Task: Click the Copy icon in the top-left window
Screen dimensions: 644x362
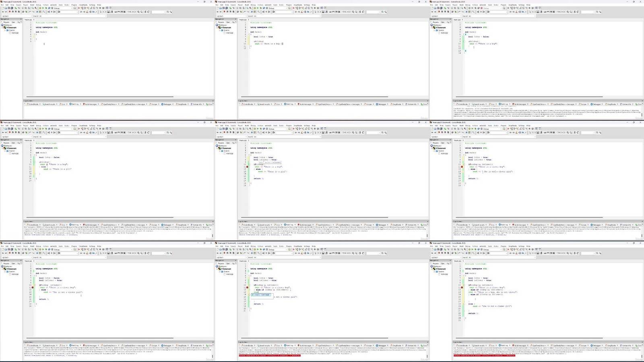Action: click(25, 8)
